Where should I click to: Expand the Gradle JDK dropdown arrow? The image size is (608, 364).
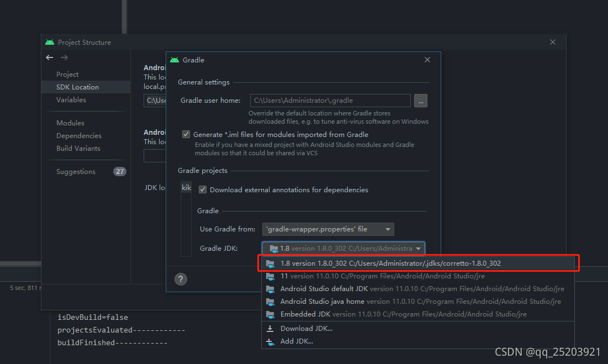click(418, 248)
